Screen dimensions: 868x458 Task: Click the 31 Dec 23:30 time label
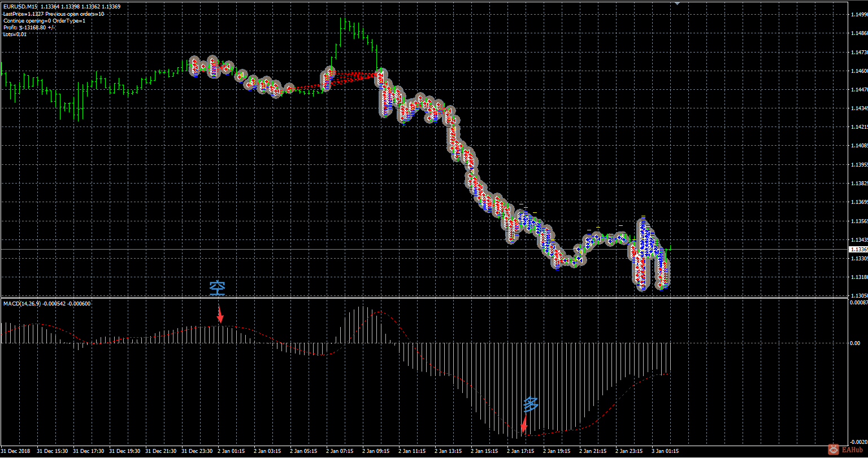[x=197, y=451]
